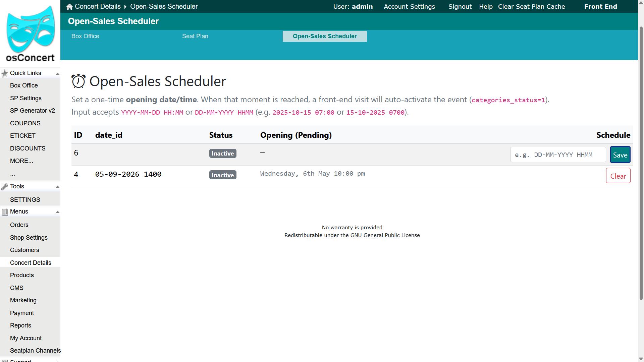Click opening text Wednesday, 6th May 10:00 pm
Screen dimensions: 644x362
pos(313,174)
